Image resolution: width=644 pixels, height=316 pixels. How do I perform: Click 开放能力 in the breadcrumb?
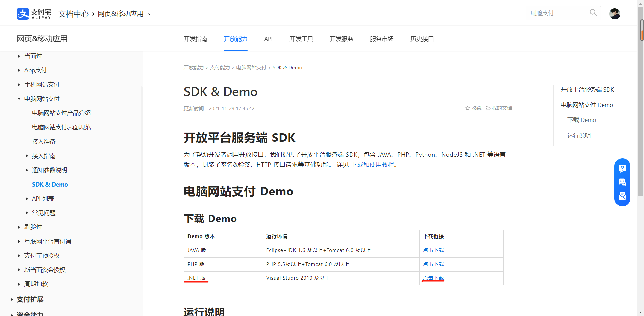tap(194, 68)
